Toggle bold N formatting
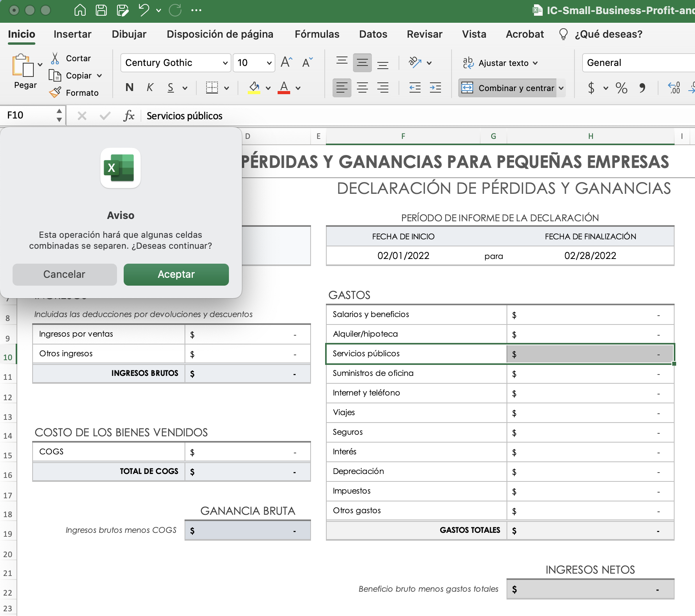695x616 pixels. (x=129, y=87)
